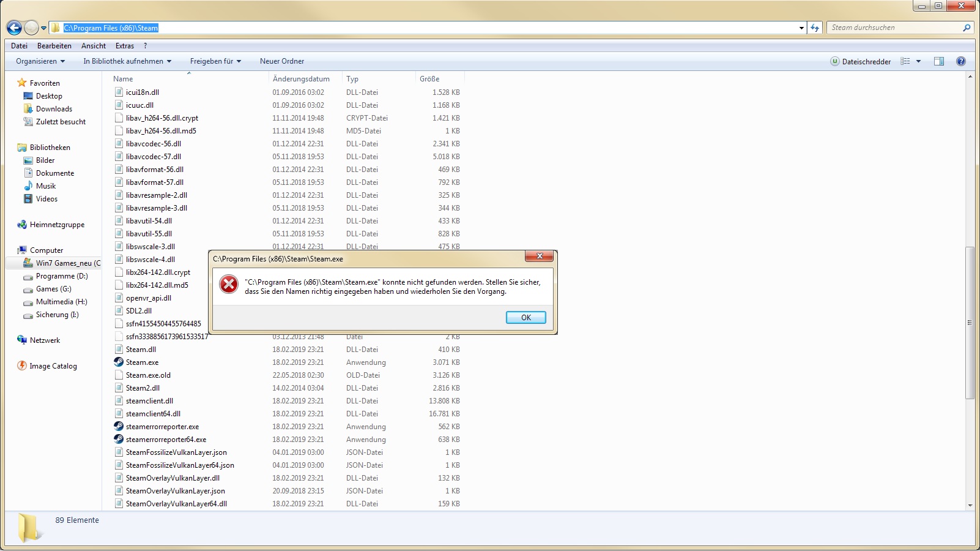Select Desktop in the sidebar

[x=49, y=96]
